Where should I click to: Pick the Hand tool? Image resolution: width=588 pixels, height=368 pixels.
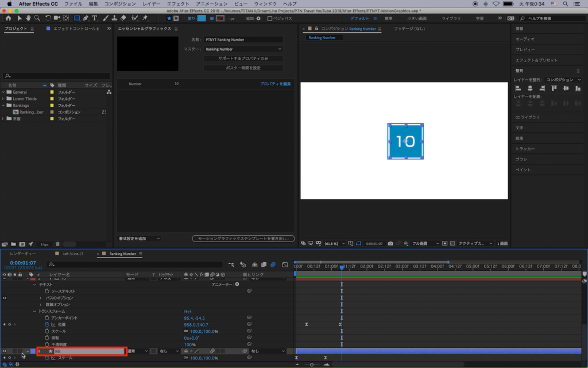pyautogui.click(x=29, y=18)
